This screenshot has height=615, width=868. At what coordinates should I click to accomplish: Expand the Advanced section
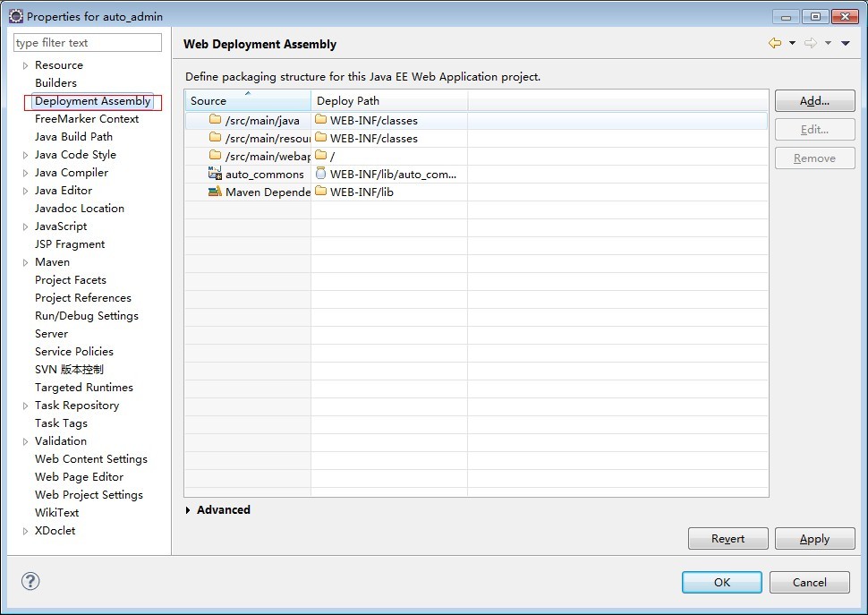tap(189, 510)
